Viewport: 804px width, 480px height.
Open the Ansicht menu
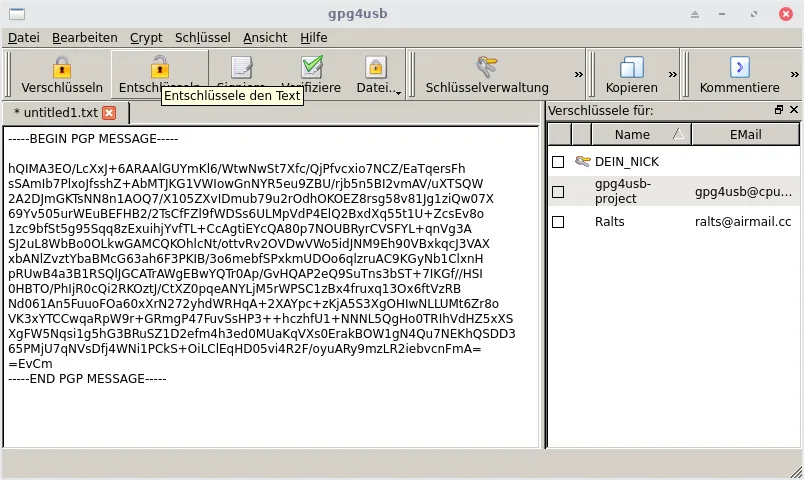[x=265, y=37]
